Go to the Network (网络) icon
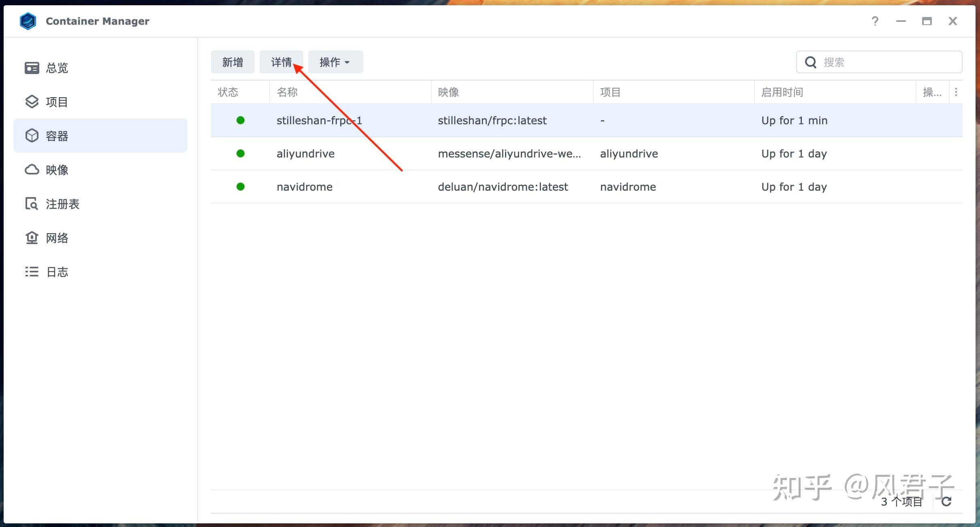980x527 pixels. pyautogui.click(x=32, y=238)
